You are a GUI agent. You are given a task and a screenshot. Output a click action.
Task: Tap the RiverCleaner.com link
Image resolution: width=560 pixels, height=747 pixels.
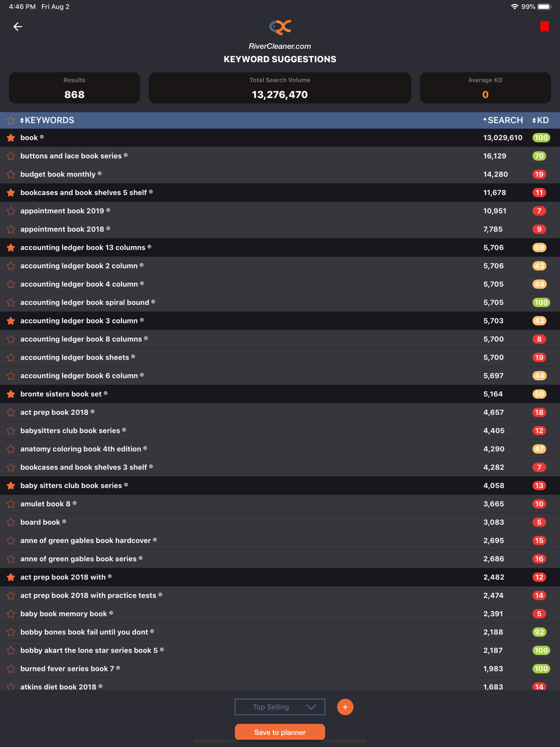tap(280, 46)
